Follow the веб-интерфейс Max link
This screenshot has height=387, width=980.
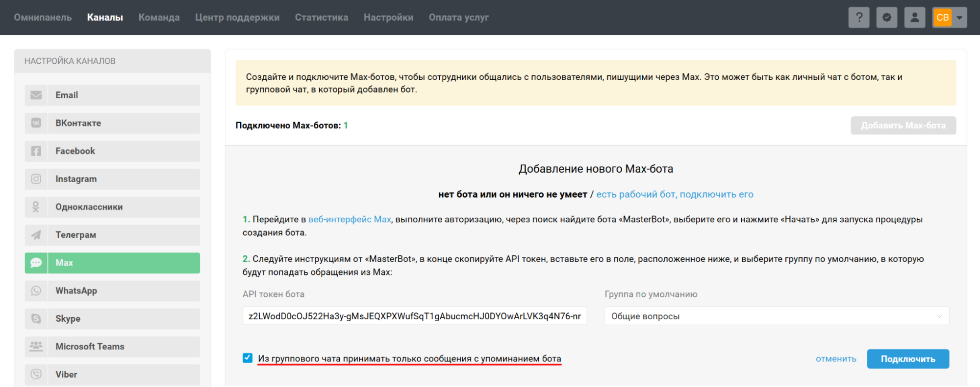350,220
